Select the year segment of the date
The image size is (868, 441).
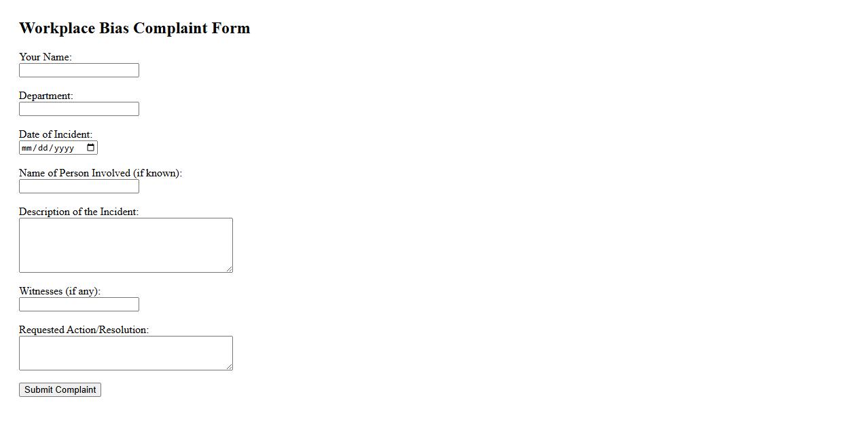pos(64,148)
